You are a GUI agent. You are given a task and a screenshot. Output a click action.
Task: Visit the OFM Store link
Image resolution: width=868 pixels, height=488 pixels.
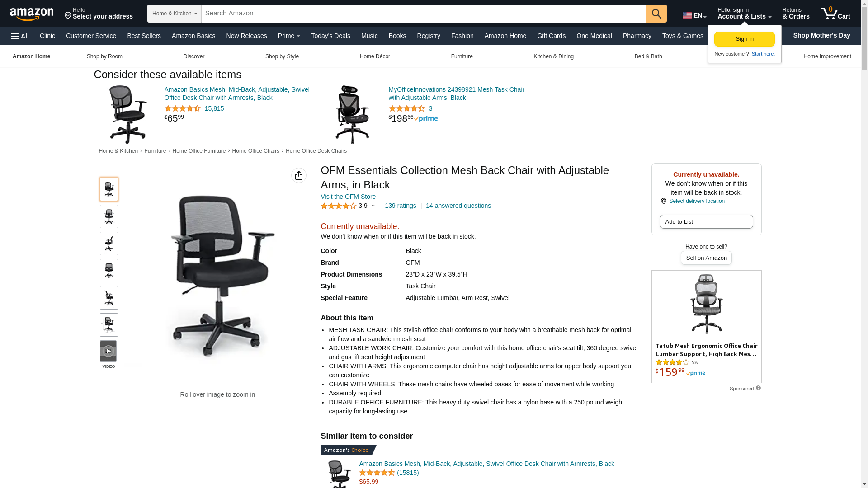point(348,197)
